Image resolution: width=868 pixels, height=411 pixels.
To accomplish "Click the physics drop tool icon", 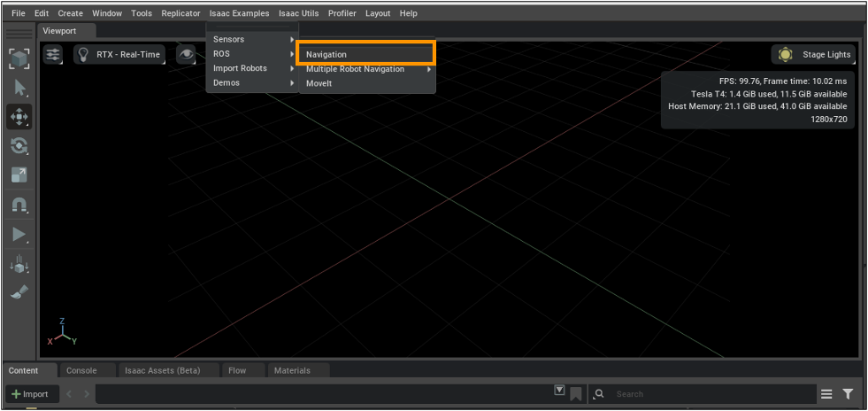I will pyautogui.click(x=19, y=264).
